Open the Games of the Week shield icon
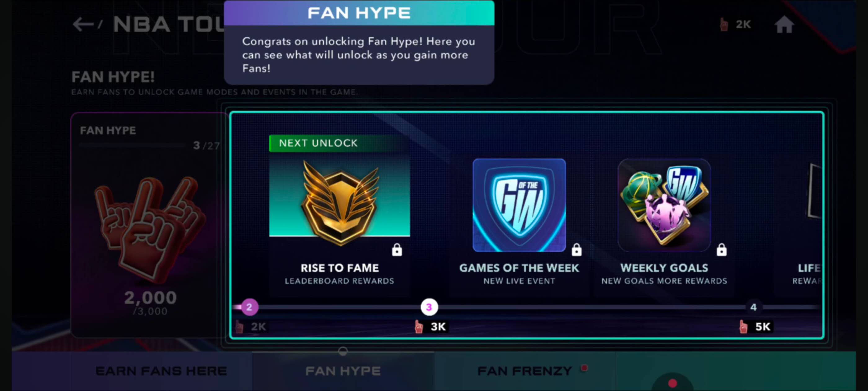868x391 pixels. click(x=519, y=205)
